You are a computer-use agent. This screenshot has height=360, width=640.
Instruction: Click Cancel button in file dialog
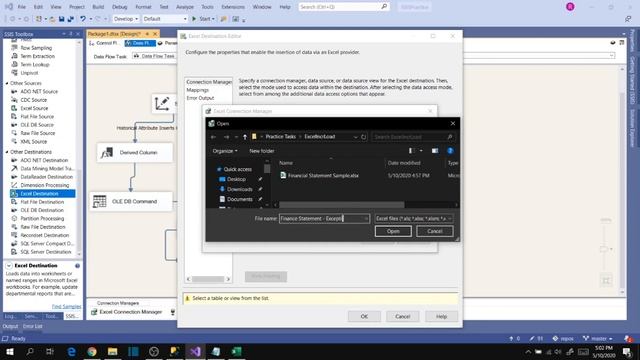[435, 231]
